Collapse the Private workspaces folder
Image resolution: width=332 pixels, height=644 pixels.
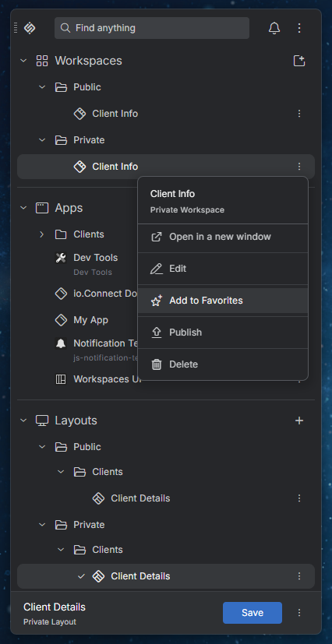click(x=42, y=140)
